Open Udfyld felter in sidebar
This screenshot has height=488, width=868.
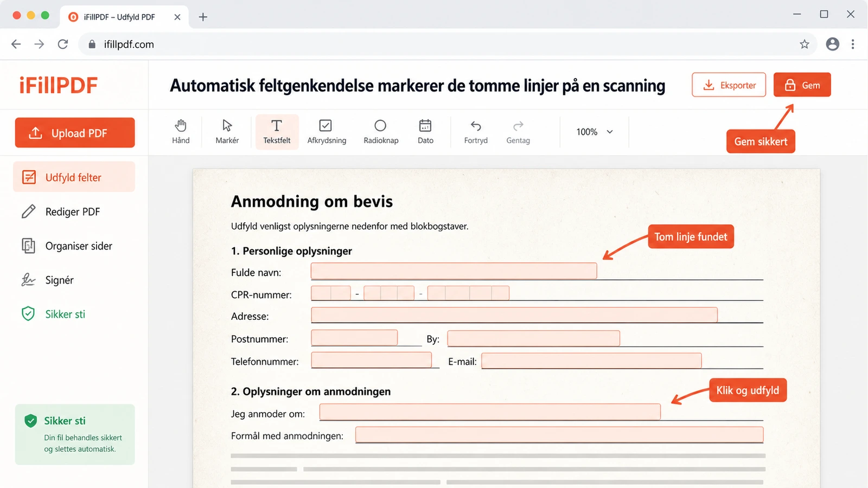click(74, 177)
